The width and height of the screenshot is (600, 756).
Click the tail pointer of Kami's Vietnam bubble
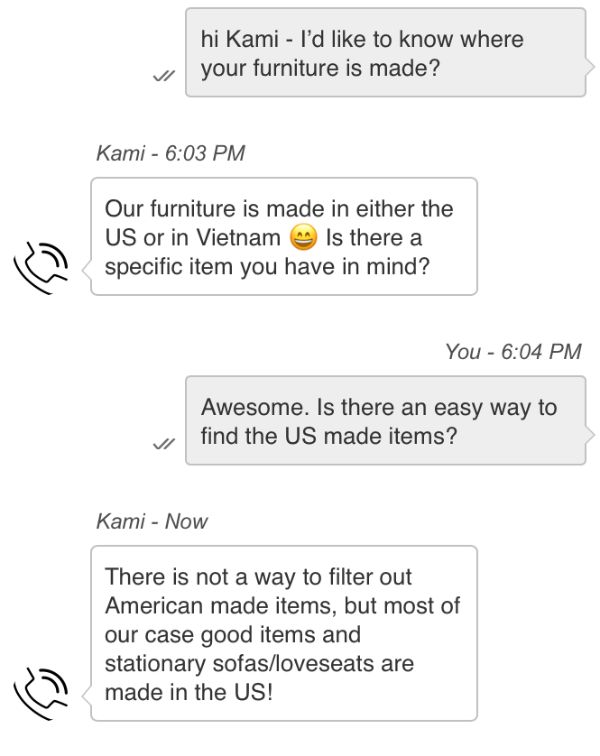click(86, 270)
